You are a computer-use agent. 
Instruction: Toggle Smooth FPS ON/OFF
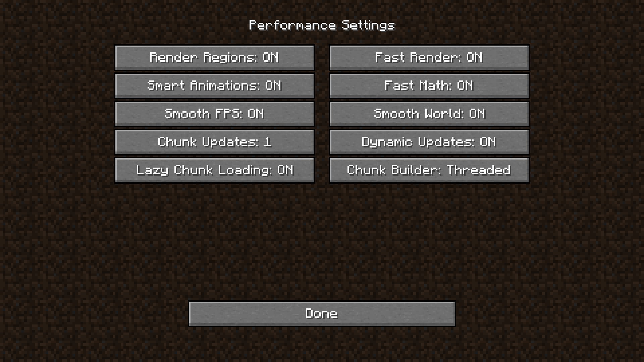click(215, 114)
